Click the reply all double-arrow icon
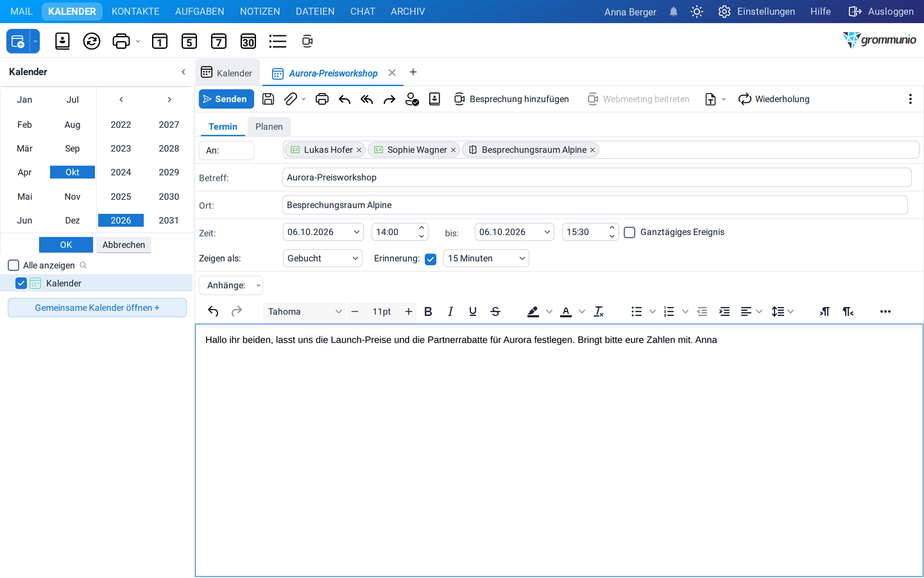Screen dimensions: 924x578 coord(367,99)
